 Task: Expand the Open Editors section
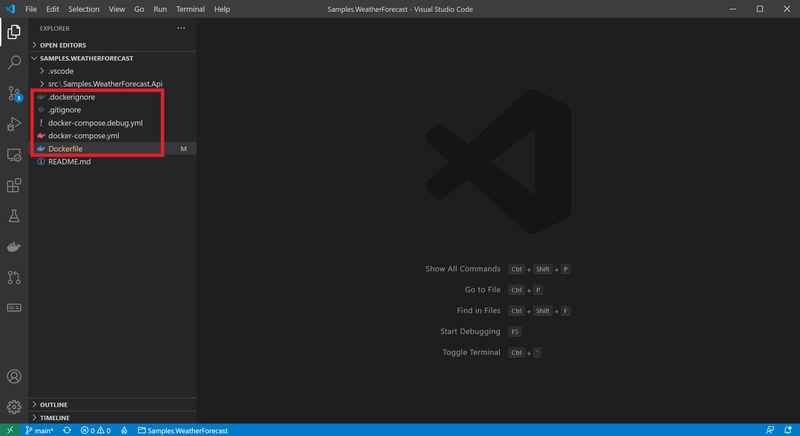point(112,45)
